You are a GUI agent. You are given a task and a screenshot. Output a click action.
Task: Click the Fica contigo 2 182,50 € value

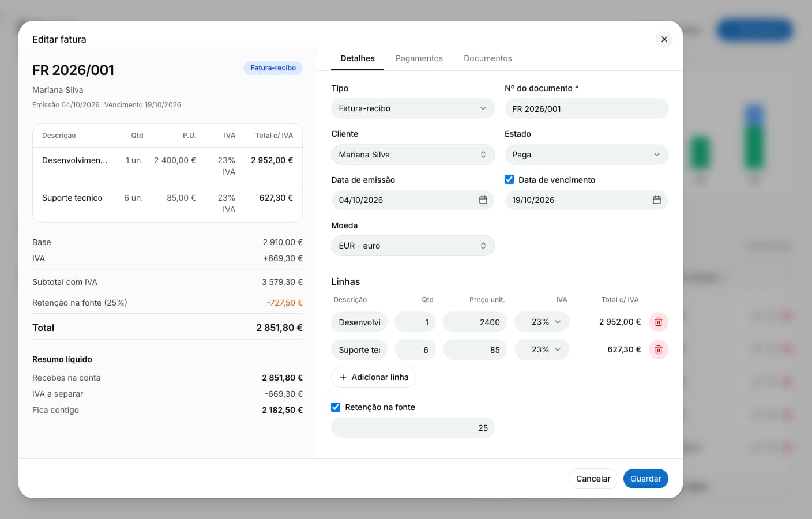tap(282, 410)
